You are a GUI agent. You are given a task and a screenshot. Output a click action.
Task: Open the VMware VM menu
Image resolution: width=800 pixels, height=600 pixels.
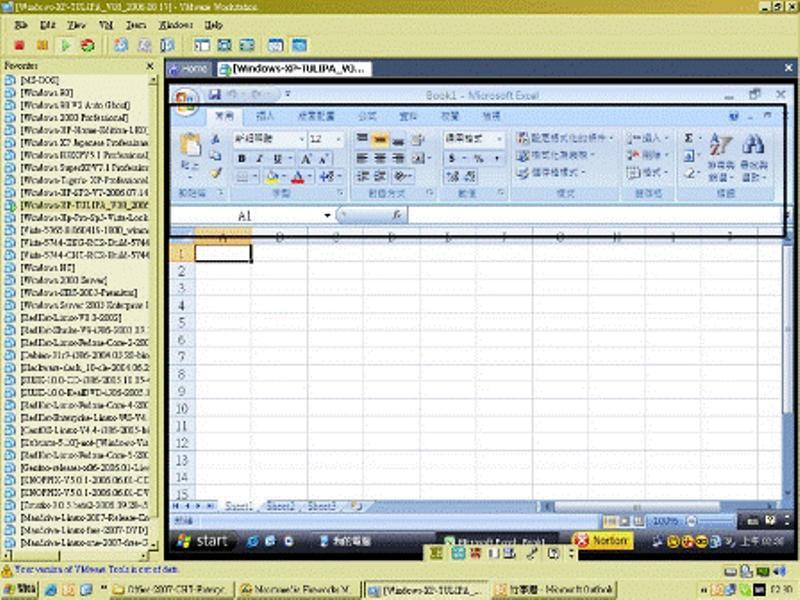tap(106, 25)
